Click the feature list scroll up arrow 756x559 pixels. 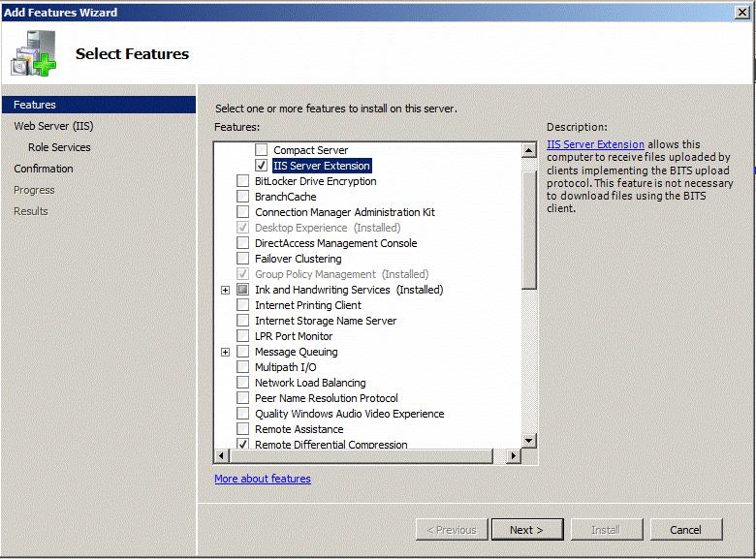(529, 150)
